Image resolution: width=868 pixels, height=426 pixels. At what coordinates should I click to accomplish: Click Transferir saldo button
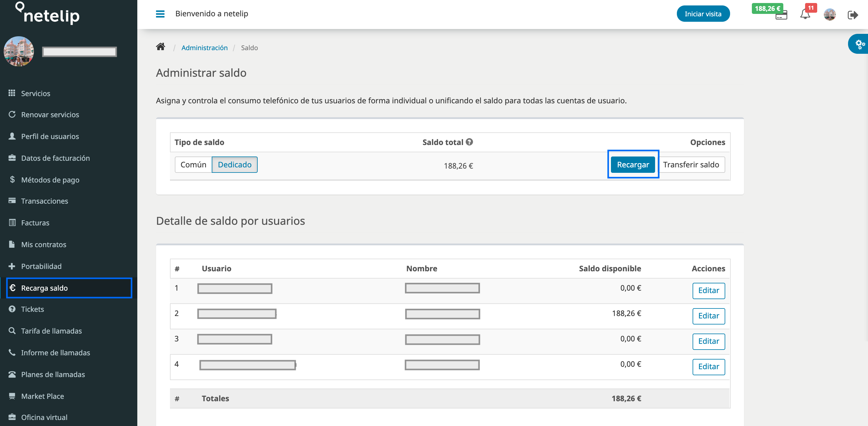pyautogui.click(x=691, y=165)
